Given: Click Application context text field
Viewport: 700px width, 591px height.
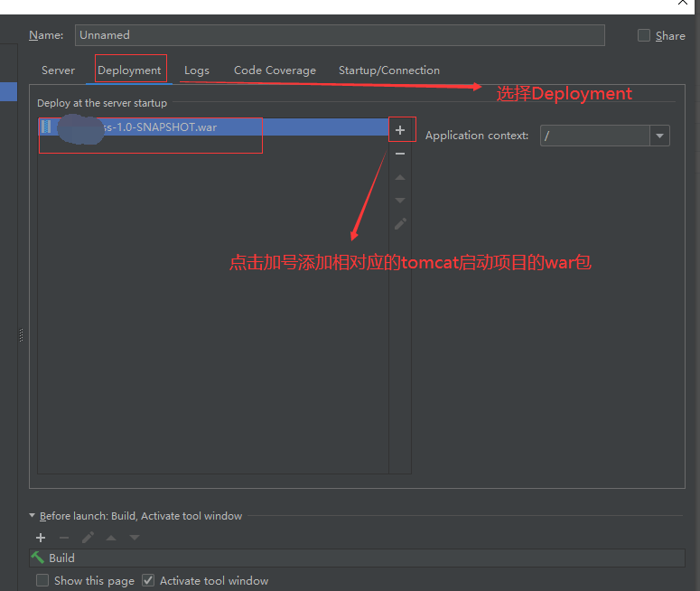Looking at the screenshot, I should click(x=594, y=136).
